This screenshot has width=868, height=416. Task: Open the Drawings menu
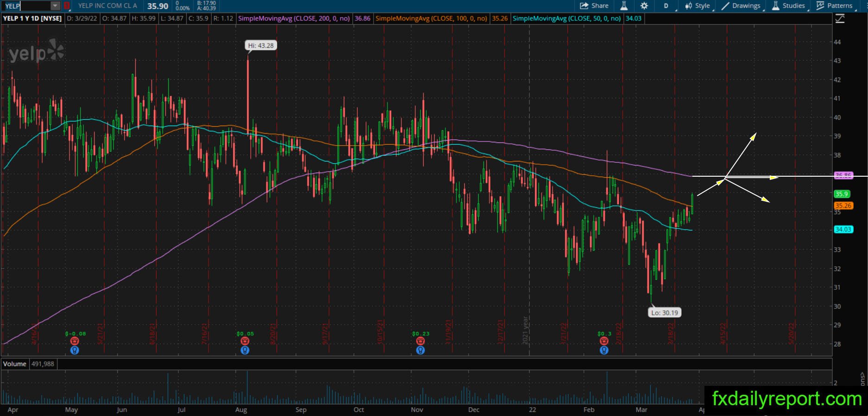pyautogui.click(x=741, y=6)
